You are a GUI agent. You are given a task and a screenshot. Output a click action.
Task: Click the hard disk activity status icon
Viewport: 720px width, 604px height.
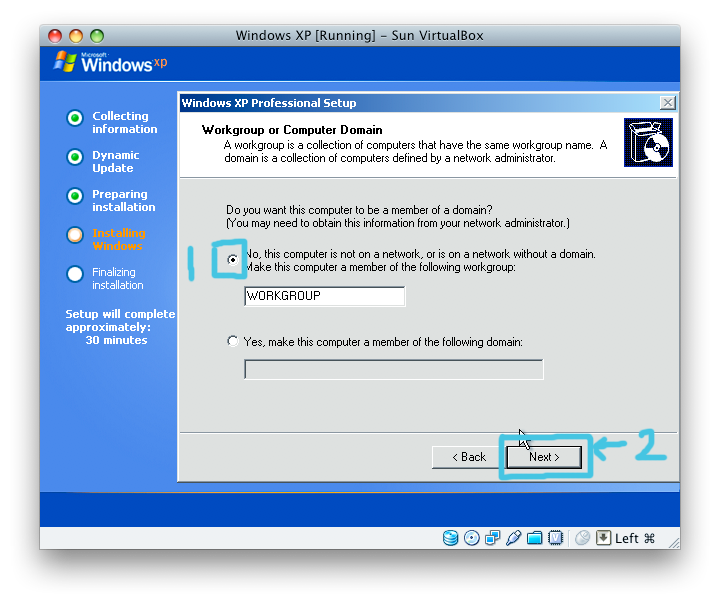450,537
